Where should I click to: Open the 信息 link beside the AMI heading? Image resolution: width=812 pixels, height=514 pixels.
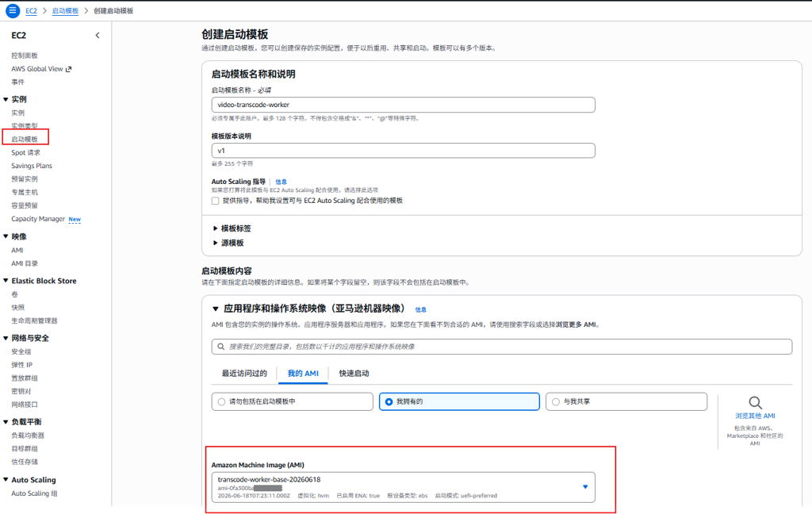click(x=421, y=310)
